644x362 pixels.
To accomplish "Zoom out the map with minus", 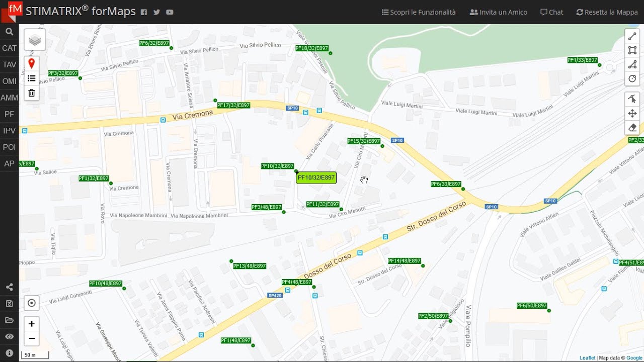I will 31,339.
